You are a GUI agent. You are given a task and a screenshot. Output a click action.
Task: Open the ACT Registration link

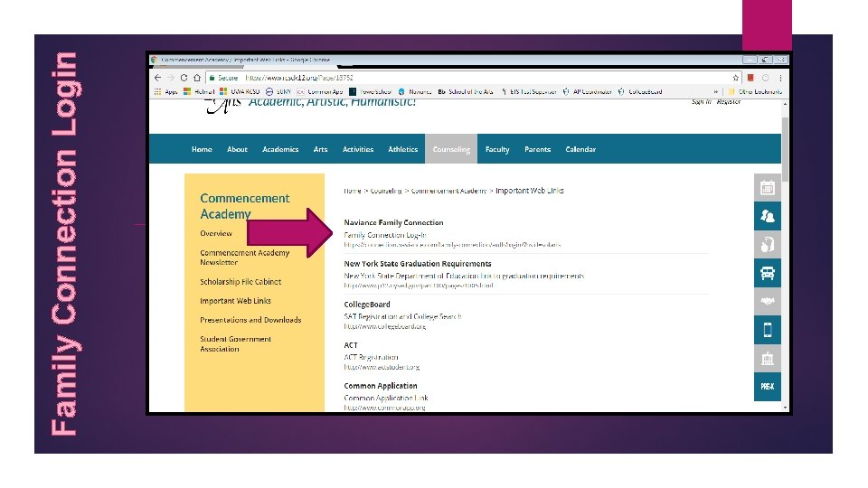click(371, 358)
